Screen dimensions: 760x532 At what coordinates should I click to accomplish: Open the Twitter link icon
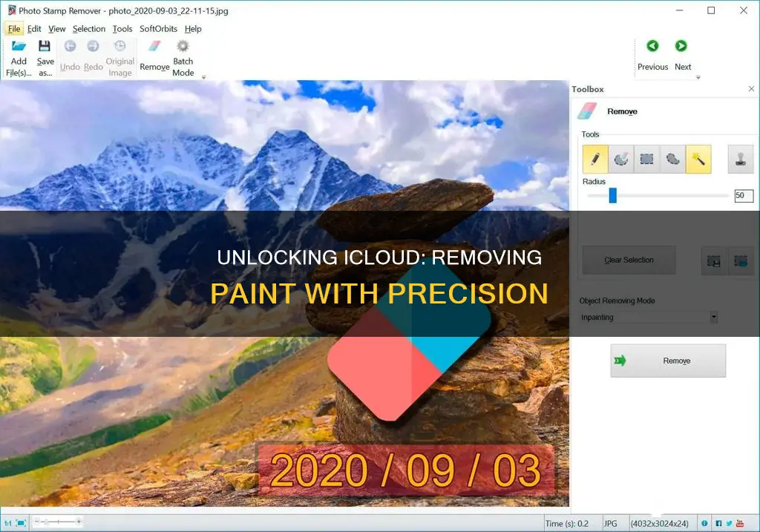[729, 523]
